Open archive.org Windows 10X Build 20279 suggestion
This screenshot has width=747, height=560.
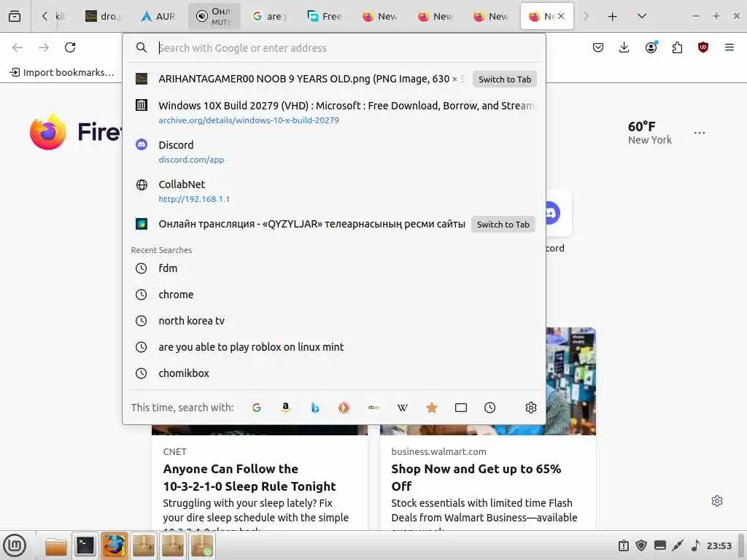point(334,112)
